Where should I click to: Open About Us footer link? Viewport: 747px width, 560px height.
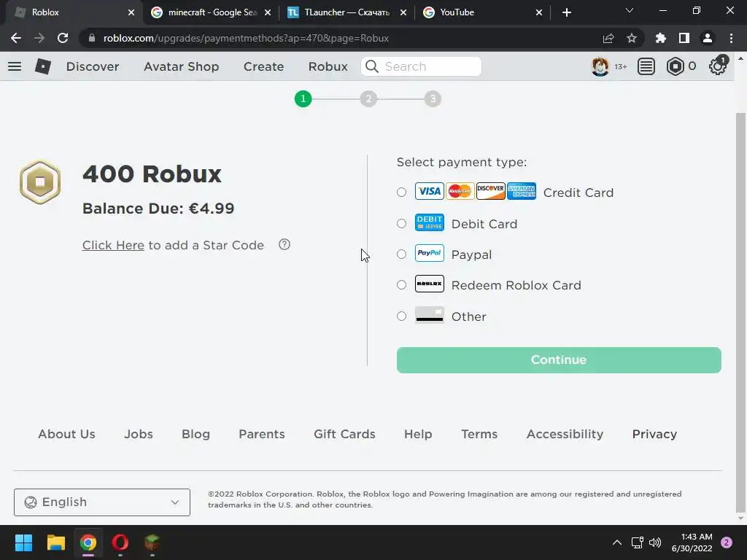point(66,434)
